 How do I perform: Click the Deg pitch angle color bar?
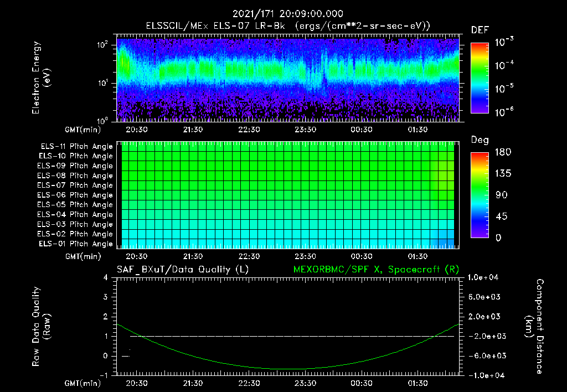pos(480,195)
